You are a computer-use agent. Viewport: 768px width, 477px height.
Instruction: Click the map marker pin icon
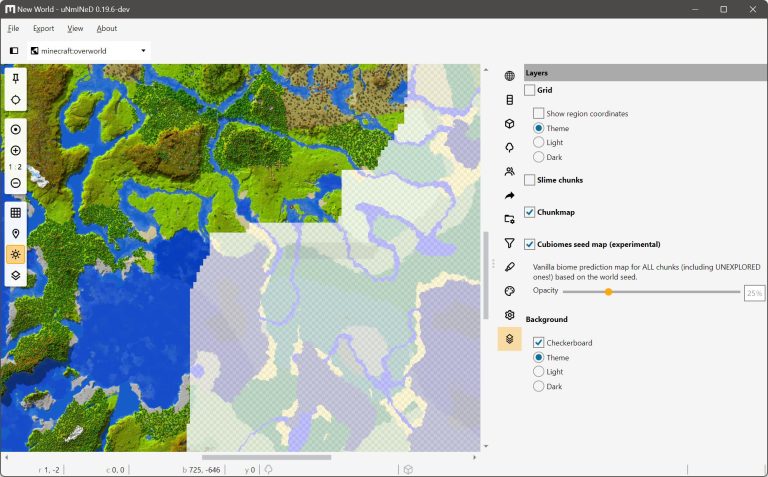point(16,234)
